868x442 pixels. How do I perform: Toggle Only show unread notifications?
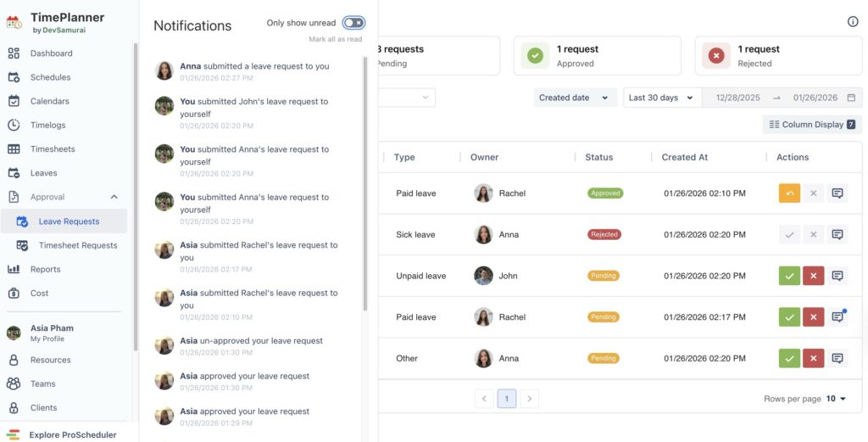click(353, 23)
